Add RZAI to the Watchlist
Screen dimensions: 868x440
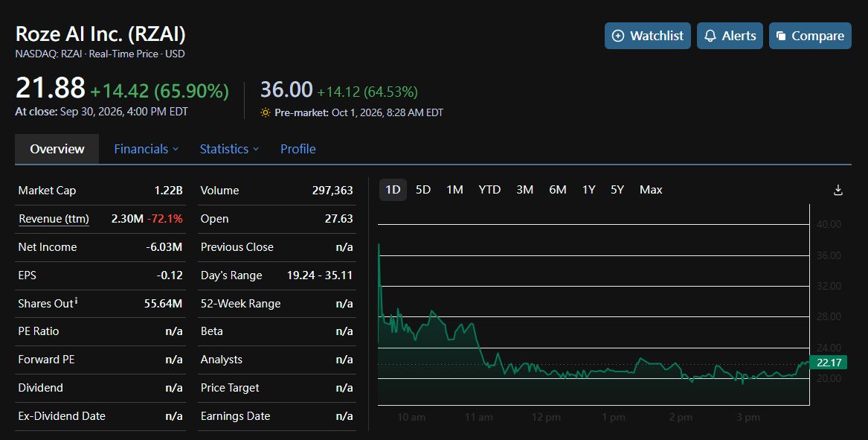[x=648, y=36]
